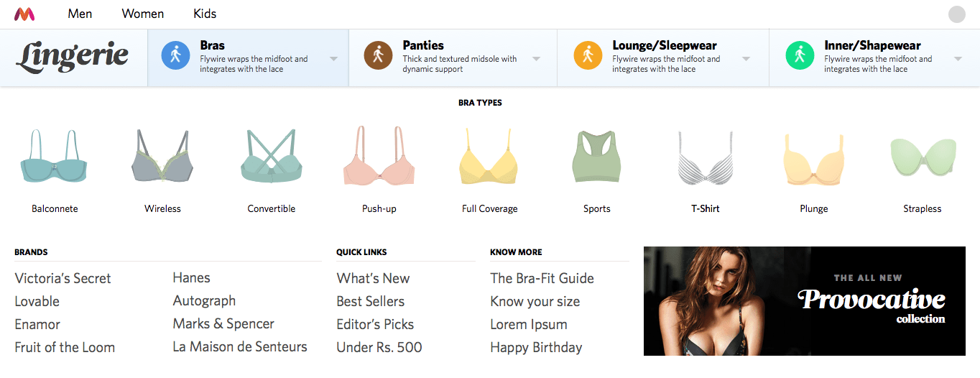Open the Victoria's Secret brand link
980x378 pixels.
(x=63, y=278)
